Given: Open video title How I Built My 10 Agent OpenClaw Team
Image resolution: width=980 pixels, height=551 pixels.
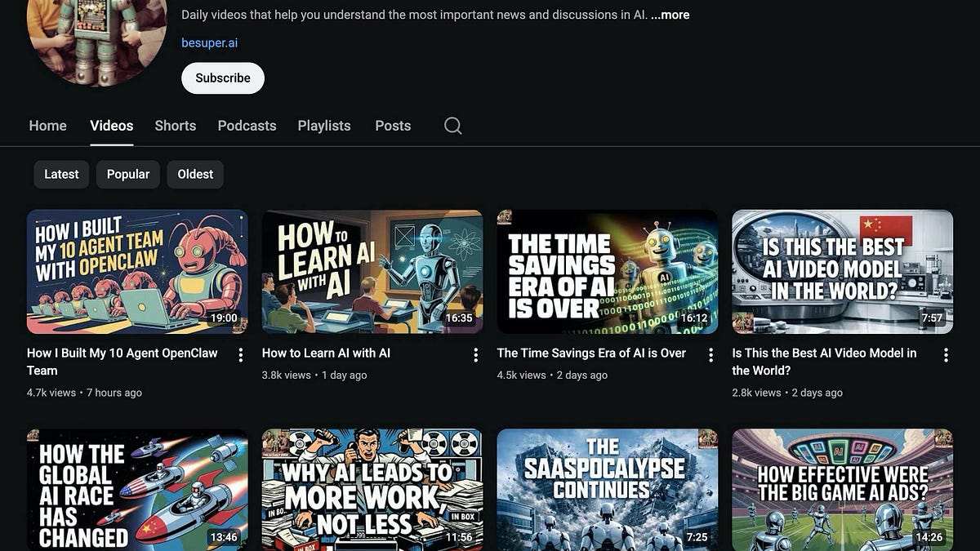Looking at the screenshot, I should point(122,362).
